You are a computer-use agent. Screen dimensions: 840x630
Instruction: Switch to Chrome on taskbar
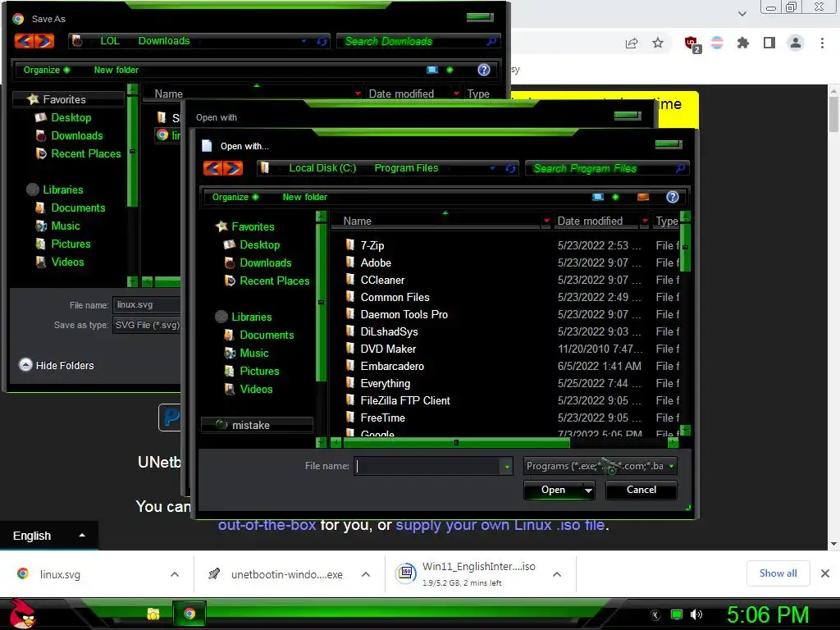click(189, 614)
